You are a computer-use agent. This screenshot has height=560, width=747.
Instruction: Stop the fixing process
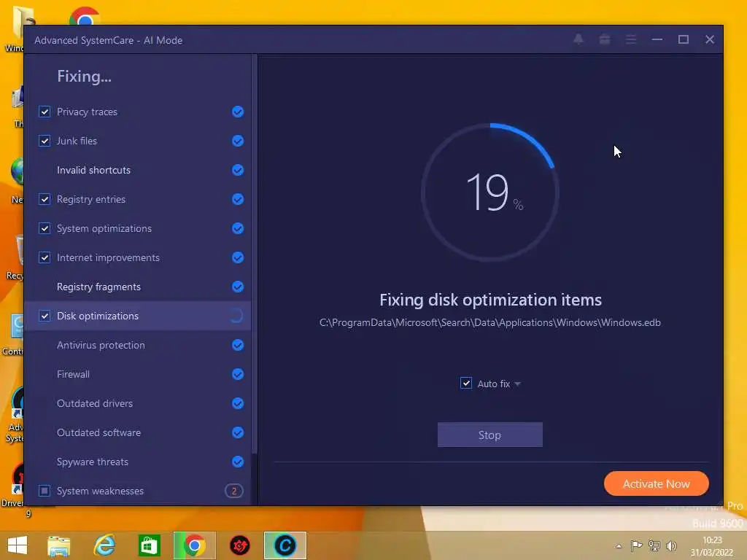pyautogui.click(x=489, y=435)
